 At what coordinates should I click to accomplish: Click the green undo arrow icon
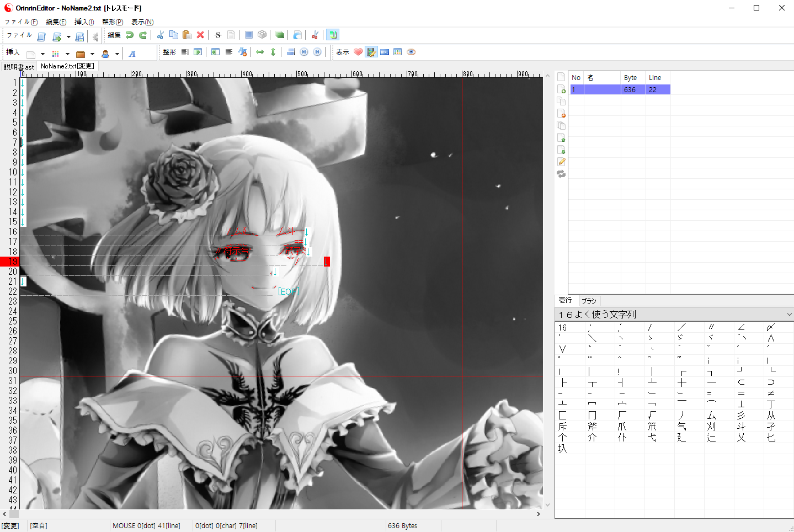130,35
